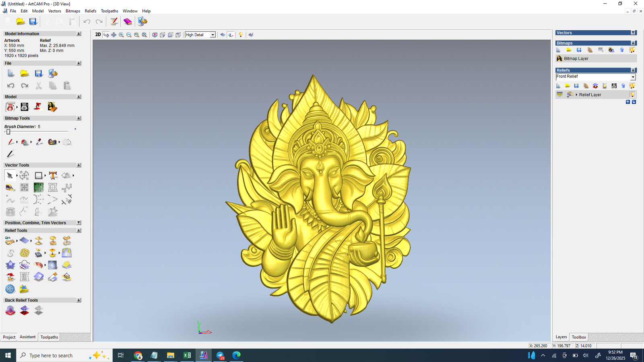Click the trash icon in Reliefs panel
This screenshot has height=362, width=644.
click(623, 86)
